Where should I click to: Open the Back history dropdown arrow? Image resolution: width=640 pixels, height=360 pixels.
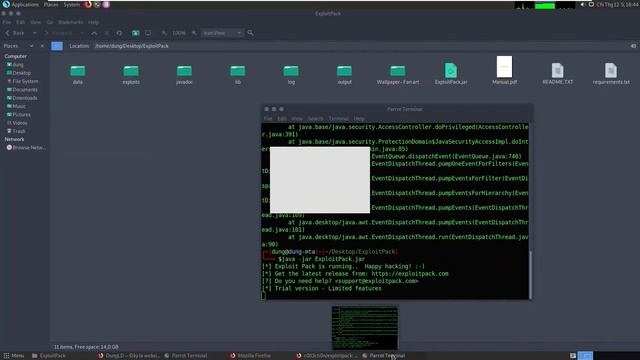[x=34, y=33]
